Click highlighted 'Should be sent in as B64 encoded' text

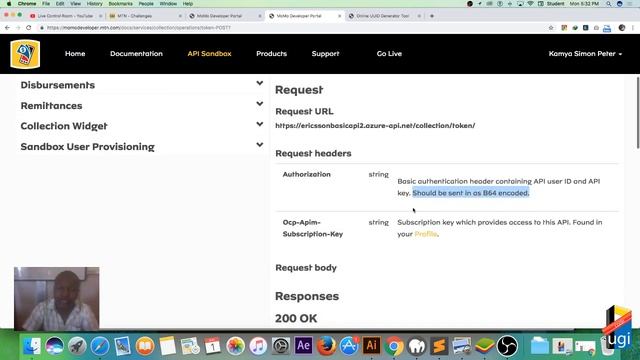(x=471, y=193)
